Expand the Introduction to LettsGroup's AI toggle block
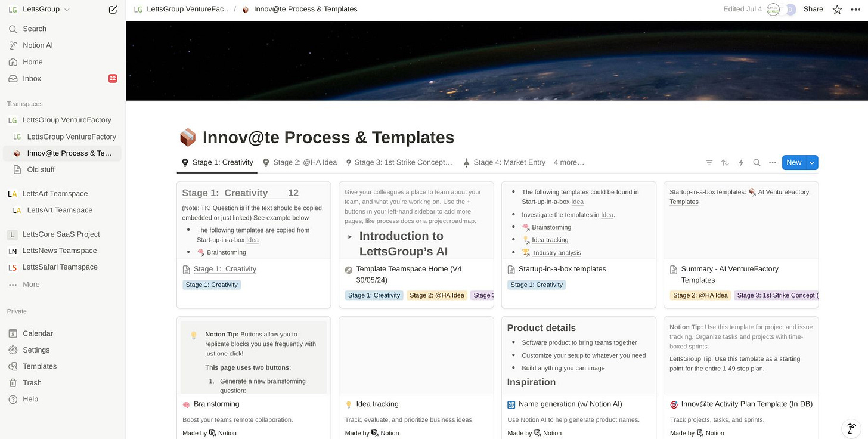This screenshot has height=439, width=868. tap(349, 236)
